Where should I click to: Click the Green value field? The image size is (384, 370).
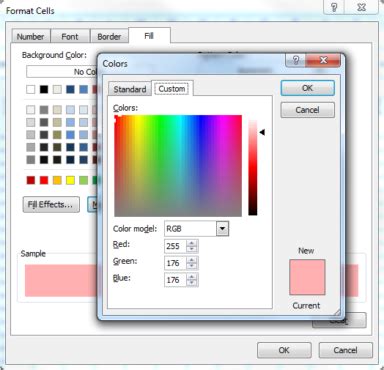coord(175,263)
